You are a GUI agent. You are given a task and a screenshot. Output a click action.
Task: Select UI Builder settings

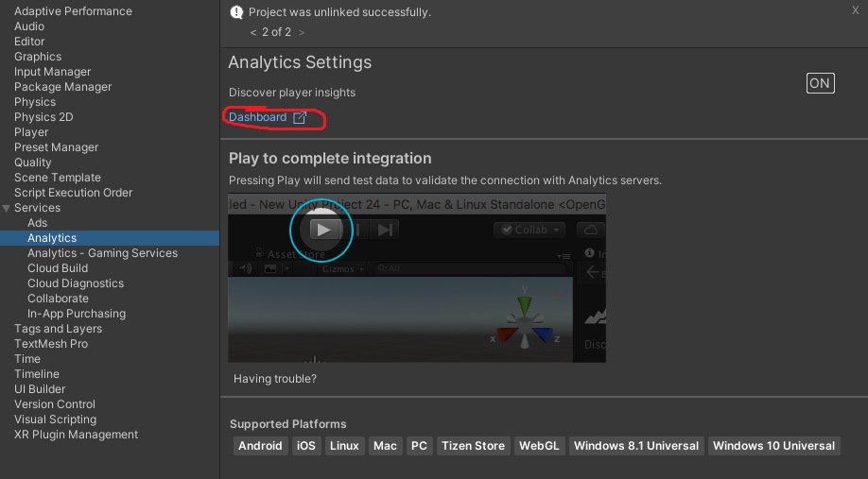pos(40,389)
